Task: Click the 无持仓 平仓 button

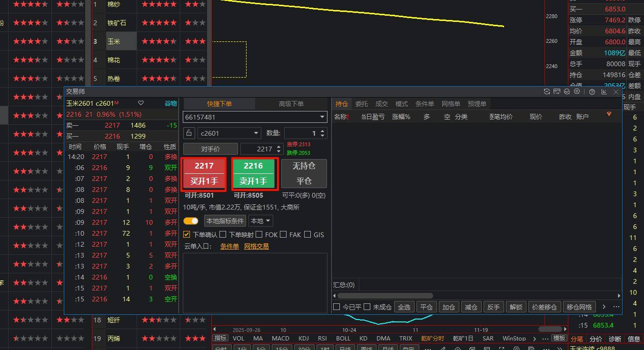Action: coord(304,174)
